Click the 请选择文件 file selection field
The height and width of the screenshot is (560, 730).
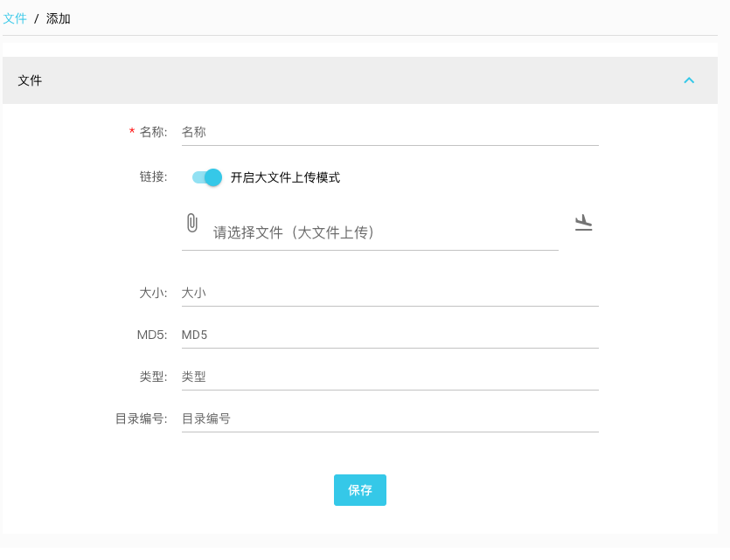(x=376, y=233)
